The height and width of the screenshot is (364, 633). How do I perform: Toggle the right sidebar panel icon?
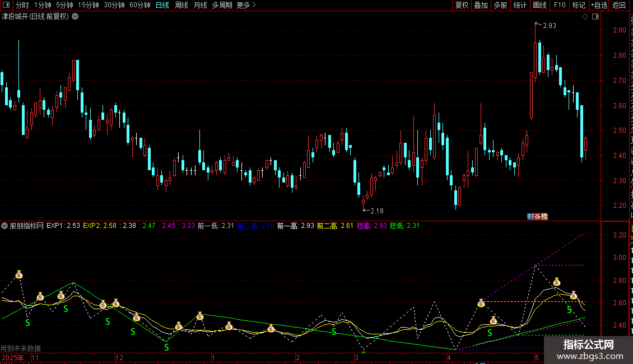(595, 17)
